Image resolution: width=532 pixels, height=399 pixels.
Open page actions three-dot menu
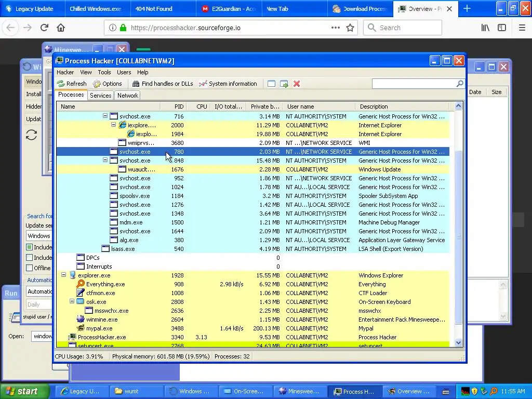335,28
